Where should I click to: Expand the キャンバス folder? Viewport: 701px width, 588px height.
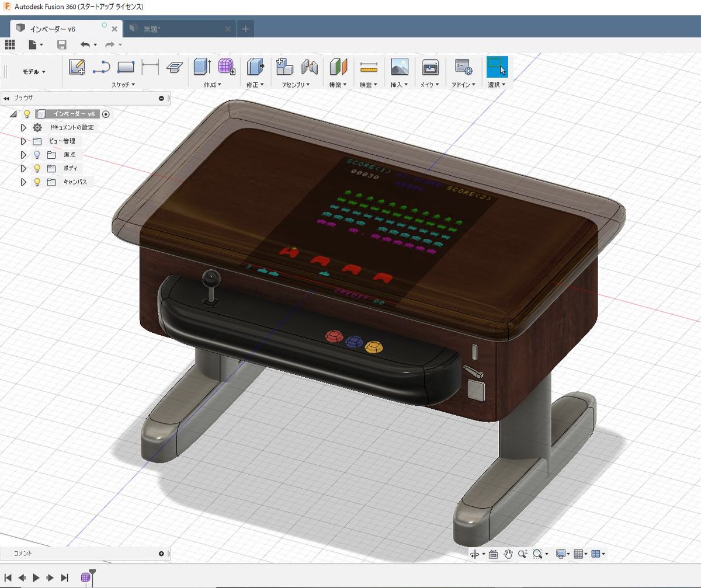(23, 182)
